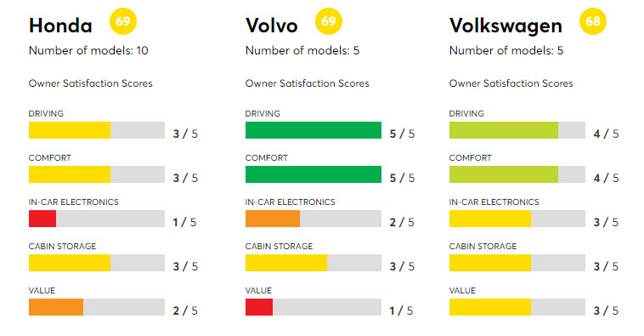This screenshot has width=644, height=336.
Task: Click the Volvo brand heading
Action: pos(272,26)
